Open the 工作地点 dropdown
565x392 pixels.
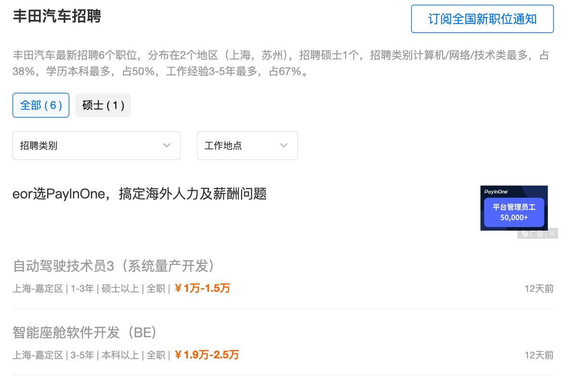click(x=247, y=146)
